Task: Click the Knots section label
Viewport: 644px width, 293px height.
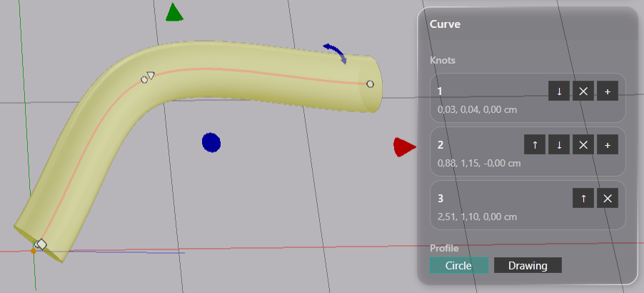Action: coord(443,61)
